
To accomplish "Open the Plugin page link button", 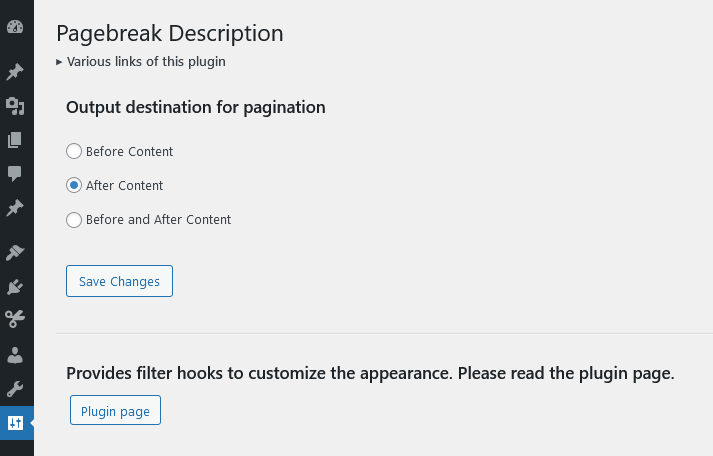I will click(115, 411).
